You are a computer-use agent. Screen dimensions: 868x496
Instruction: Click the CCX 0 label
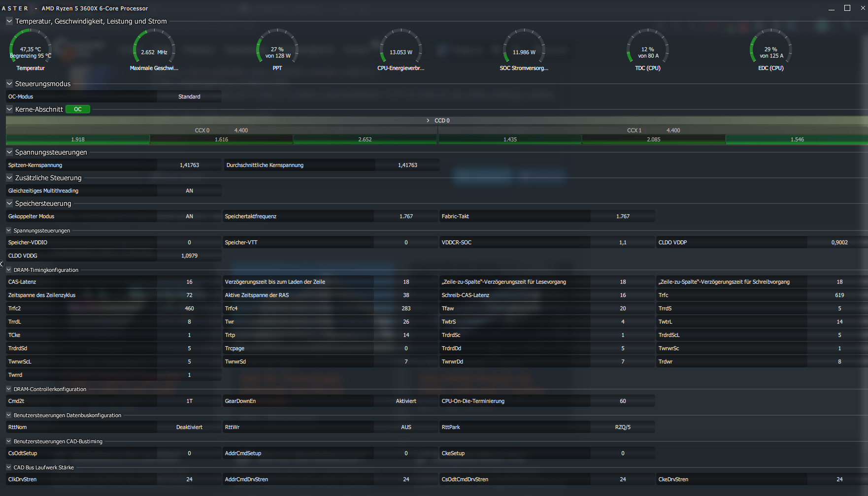click(x=202, y=131)
